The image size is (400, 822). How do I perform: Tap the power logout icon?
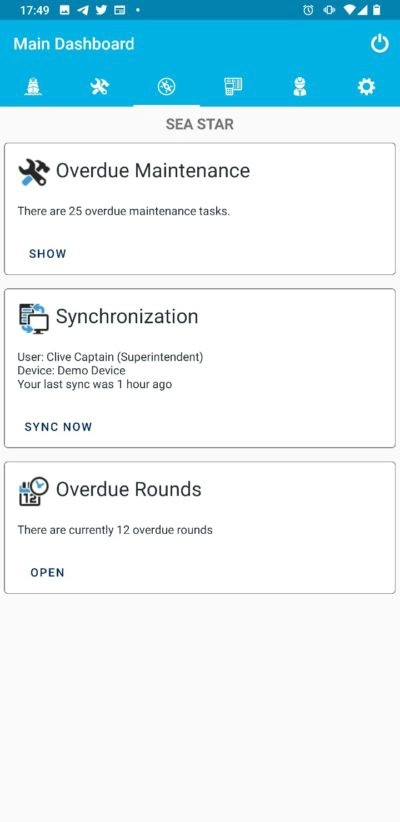pyautogui.click(x=380, y=44)
